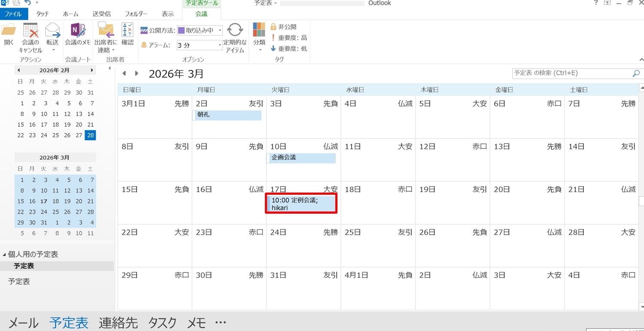Click the calendar search box (予定表の検索)
Screen dimensions: 644x331
571,73
